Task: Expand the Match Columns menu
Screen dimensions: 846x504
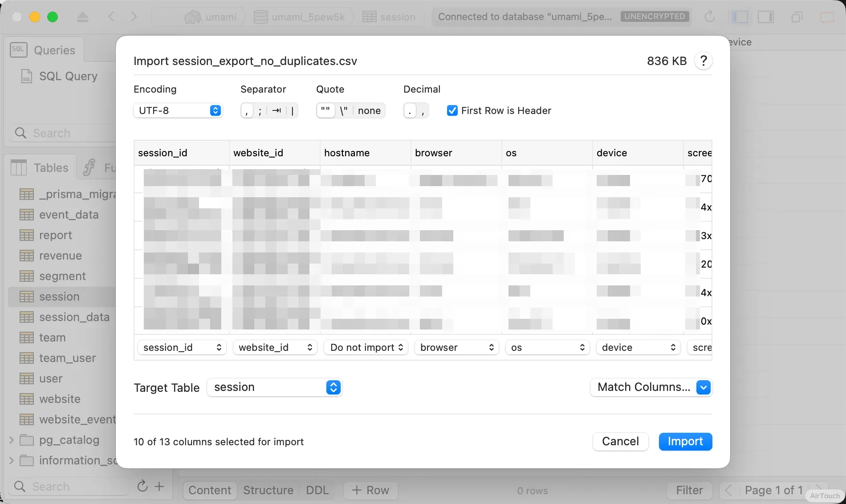Action: (x=703, y=387)
